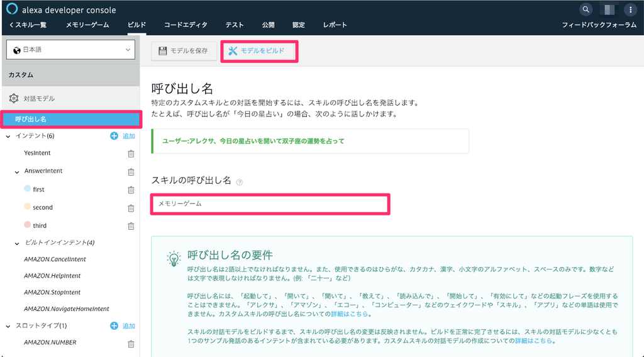Click the plus icon to add an intent

coord(114,136)
